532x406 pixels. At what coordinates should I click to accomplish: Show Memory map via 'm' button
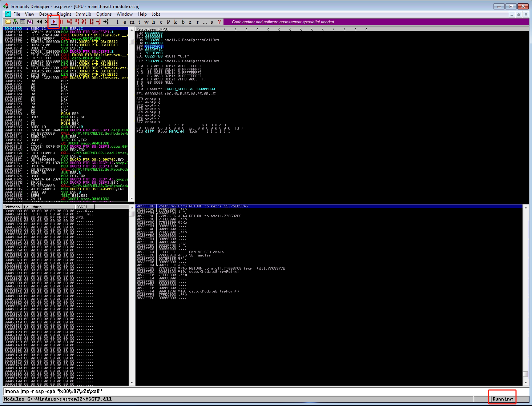(x=132, y=22)
